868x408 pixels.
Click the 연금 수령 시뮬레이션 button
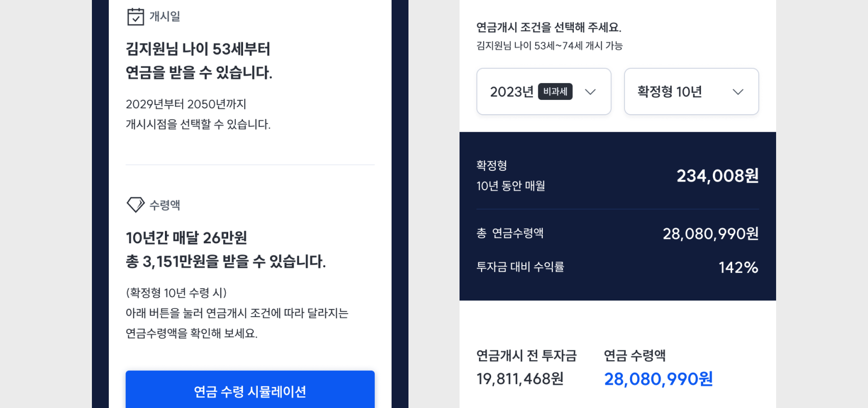click(250, 391)
